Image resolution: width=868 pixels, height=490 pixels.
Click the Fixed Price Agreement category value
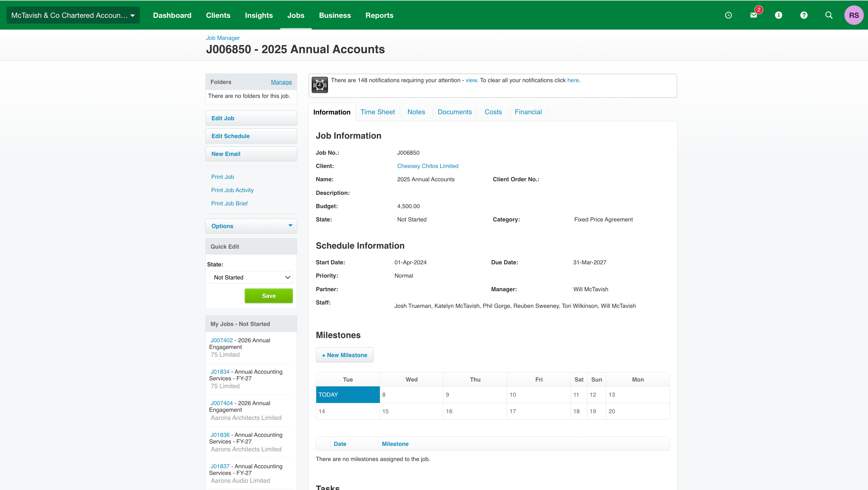coord(603,220)
